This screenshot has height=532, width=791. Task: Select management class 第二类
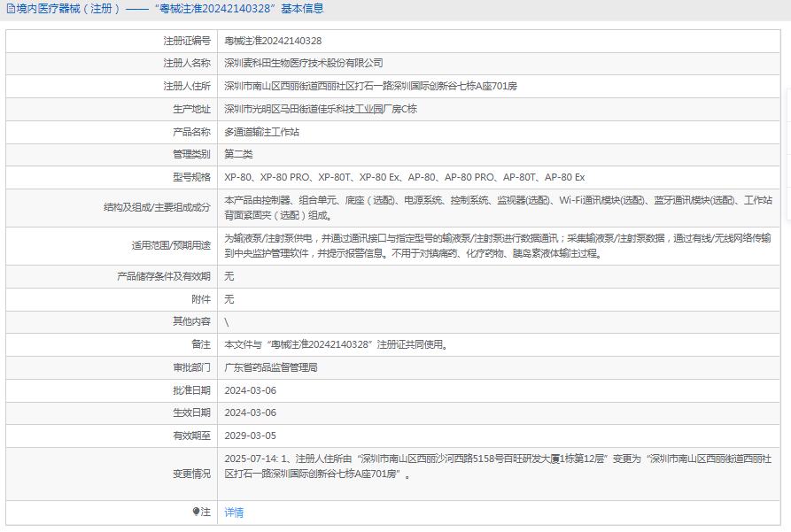point(238,154)
